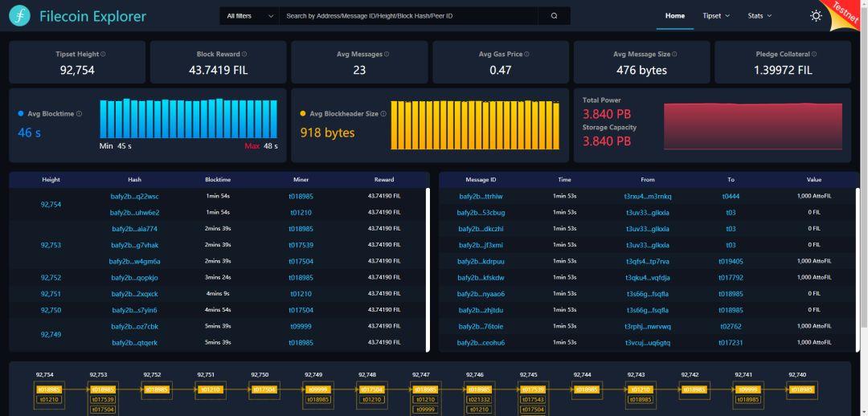
Task: Focus the address/message search field
Action: point(408,16)
